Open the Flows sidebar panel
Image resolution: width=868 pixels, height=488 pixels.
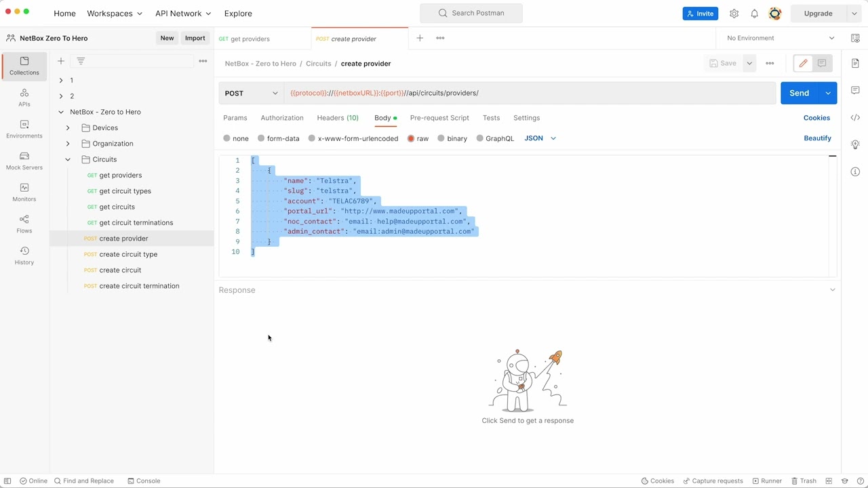24,224
